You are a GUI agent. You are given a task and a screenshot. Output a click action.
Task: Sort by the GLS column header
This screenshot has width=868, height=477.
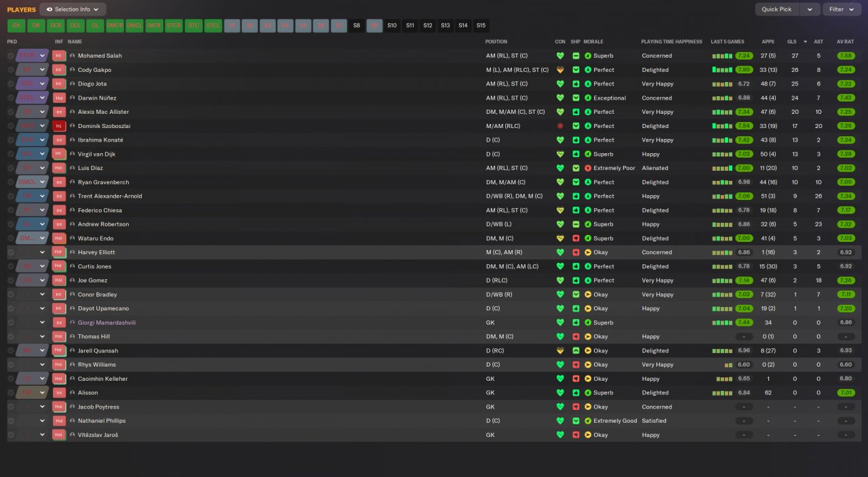coord(792,42)
